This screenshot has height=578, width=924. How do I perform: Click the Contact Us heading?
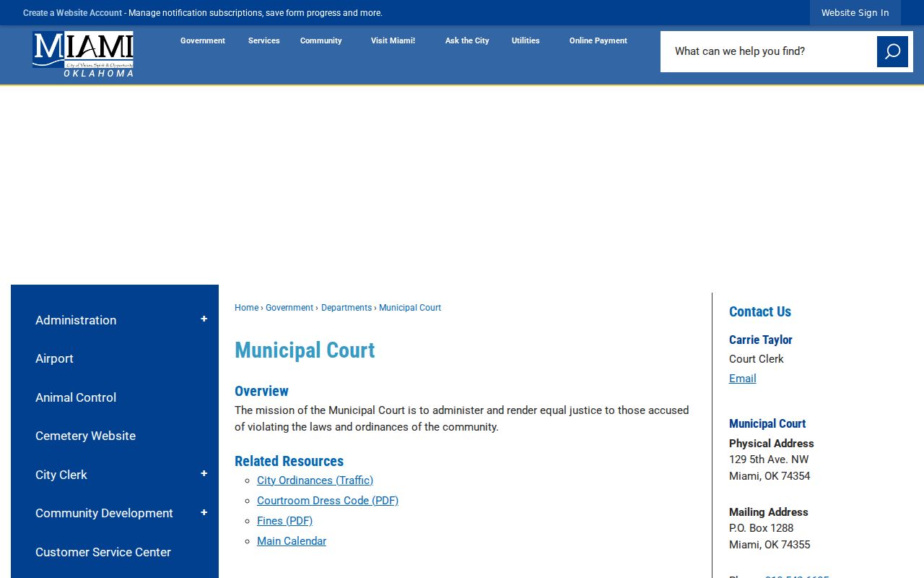pos(760,311)
